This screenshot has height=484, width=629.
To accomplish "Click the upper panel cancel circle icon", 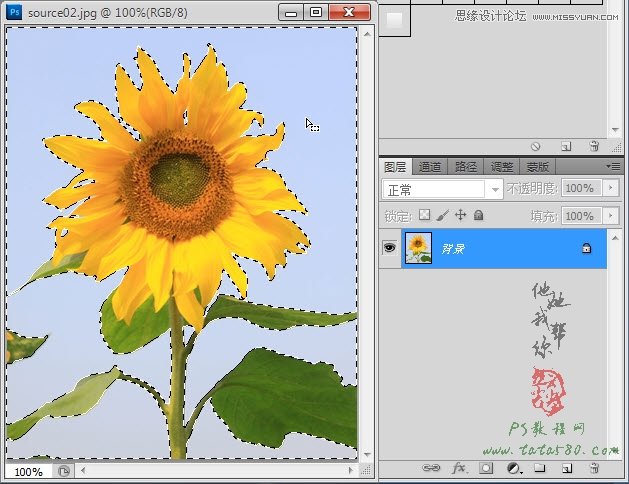I will click(536, 147).
